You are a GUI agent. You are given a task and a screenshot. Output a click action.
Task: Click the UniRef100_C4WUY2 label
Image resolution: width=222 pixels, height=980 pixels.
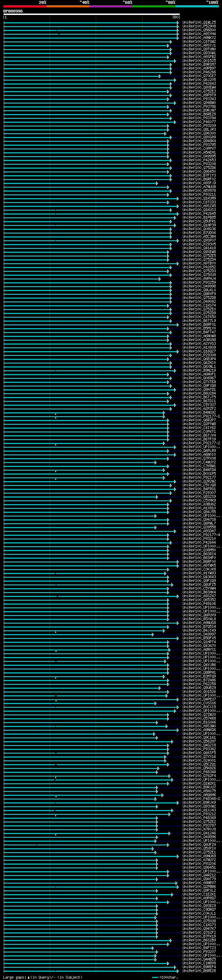[x=199, y=463]
